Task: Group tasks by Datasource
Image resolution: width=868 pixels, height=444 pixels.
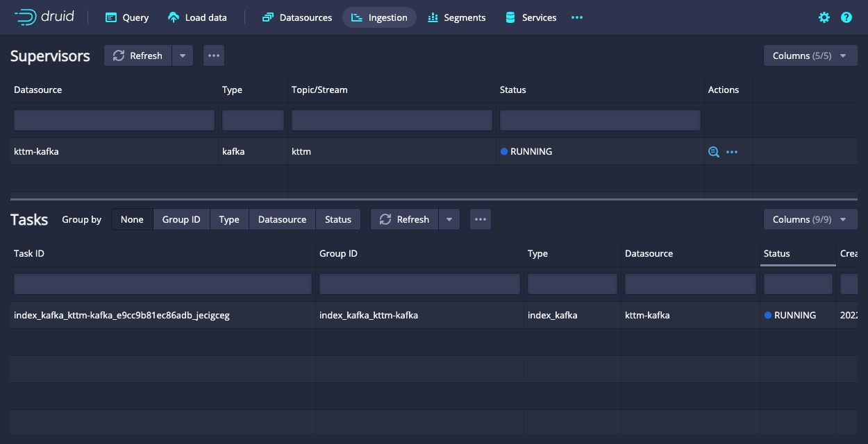Action: click(x=282, y=219)
